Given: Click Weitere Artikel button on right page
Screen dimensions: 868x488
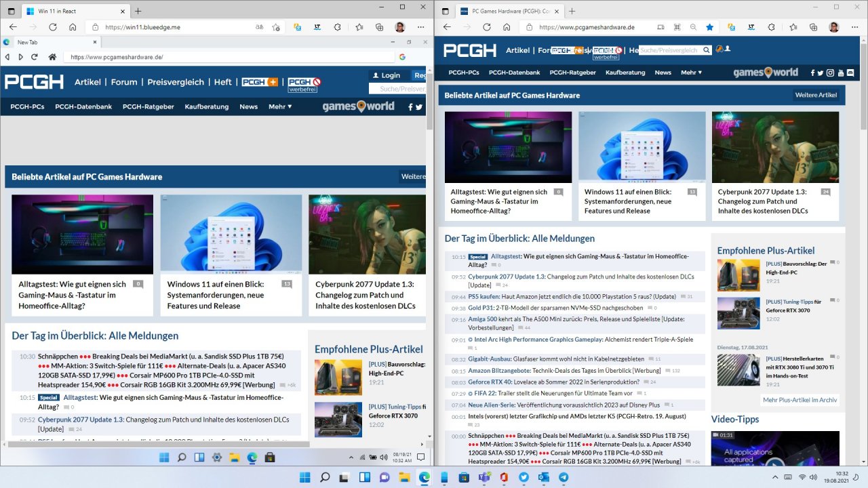Looking at the screenshot, I should (x=816, y=95).
